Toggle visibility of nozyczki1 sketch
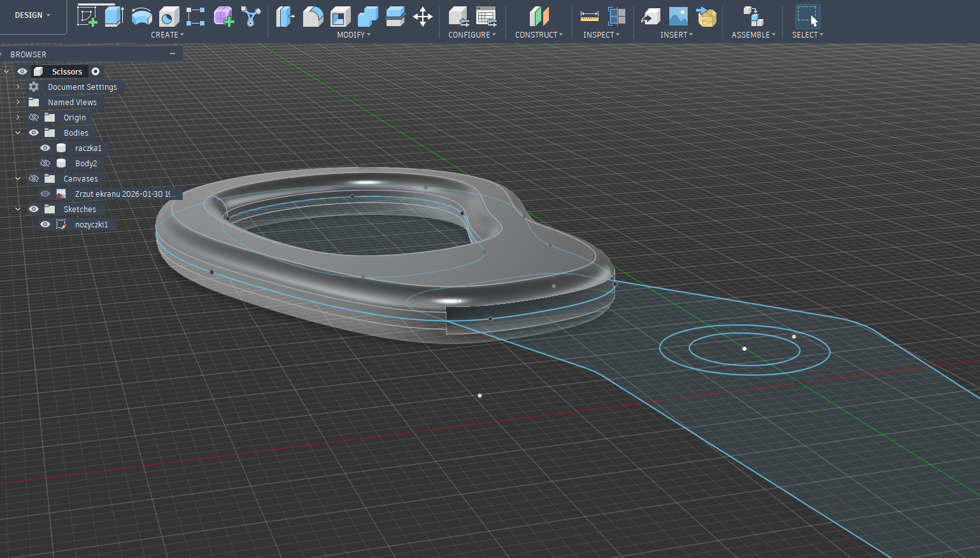The image size is (980, 558). tap(45, 224)
